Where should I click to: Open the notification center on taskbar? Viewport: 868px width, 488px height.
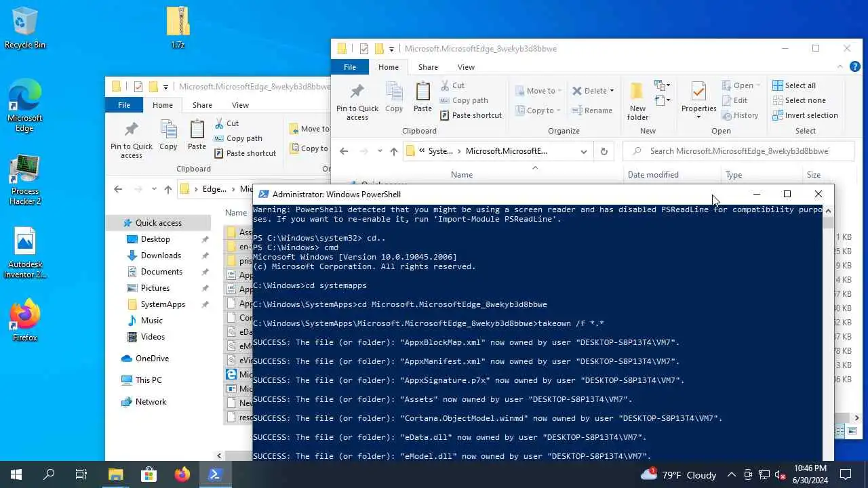click(x=846, y=474)
